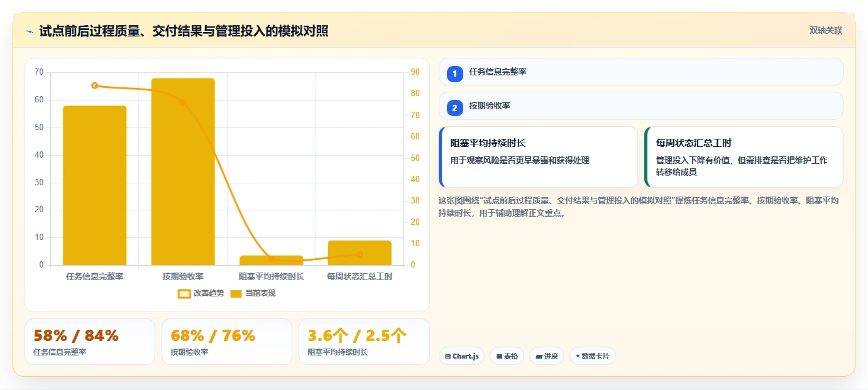Click the trend line point above 任务信息完整率

point(95,85)
